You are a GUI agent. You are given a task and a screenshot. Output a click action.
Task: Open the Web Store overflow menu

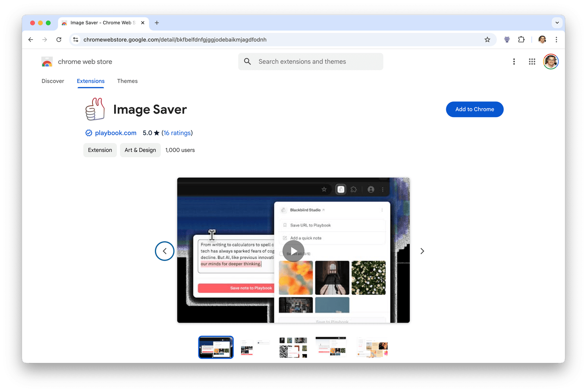tap(514, 62)
